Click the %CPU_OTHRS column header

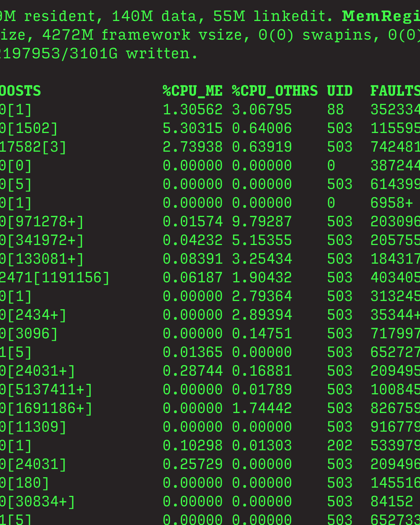click(275, 91)
